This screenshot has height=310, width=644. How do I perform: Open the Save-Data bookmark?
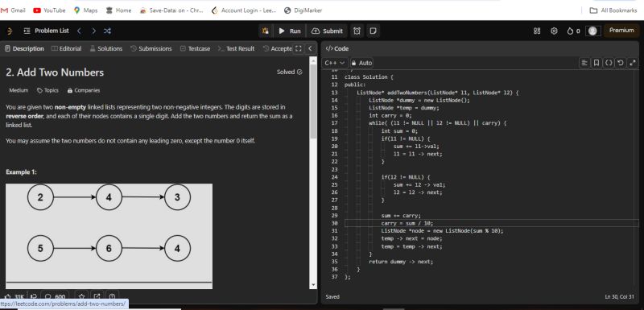click(171, 10)
